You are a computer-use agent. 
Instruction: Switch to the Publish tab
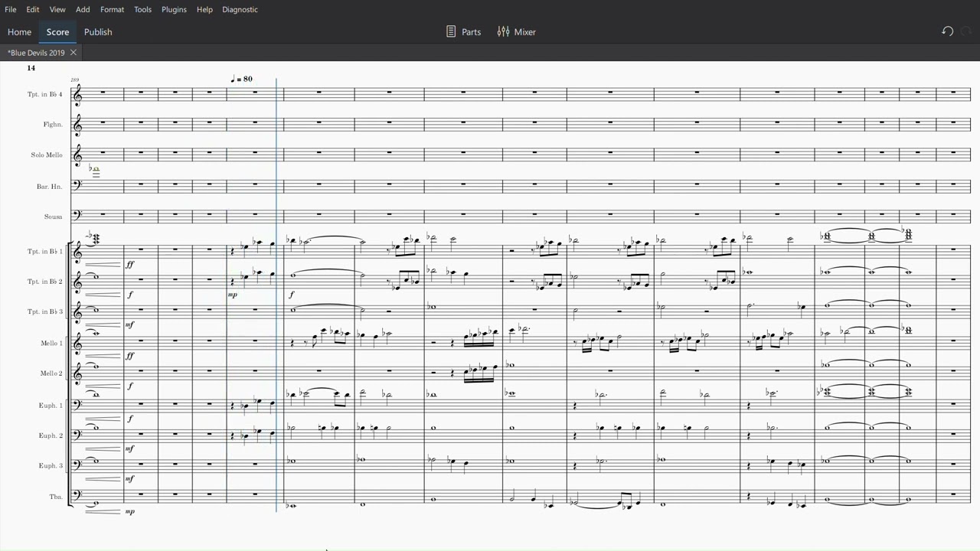[98, 32]
